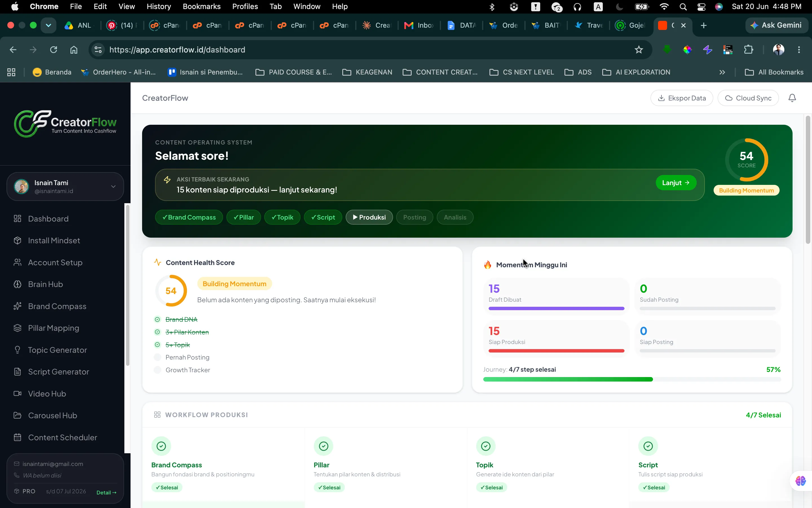812x508 pixels.
Task: Open the History menu in menu bar
Action: [159, 6]
